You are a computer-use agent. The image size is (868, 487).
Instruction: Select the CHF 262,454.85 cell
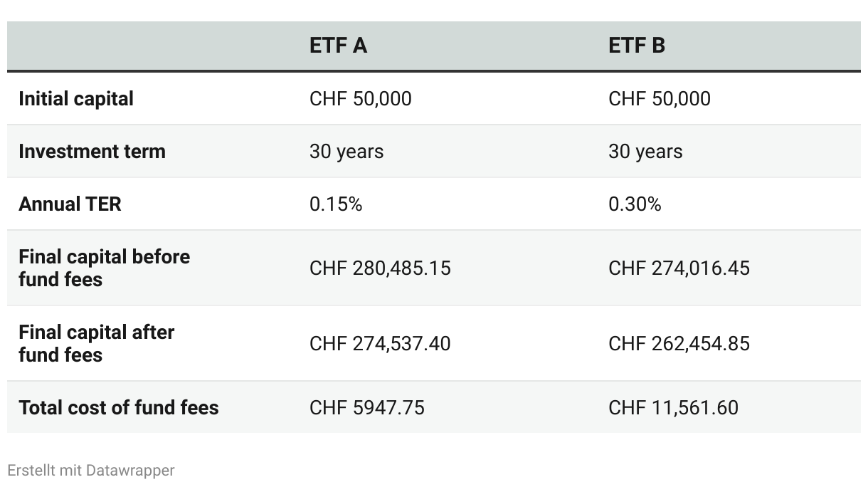tap(679, 343)
